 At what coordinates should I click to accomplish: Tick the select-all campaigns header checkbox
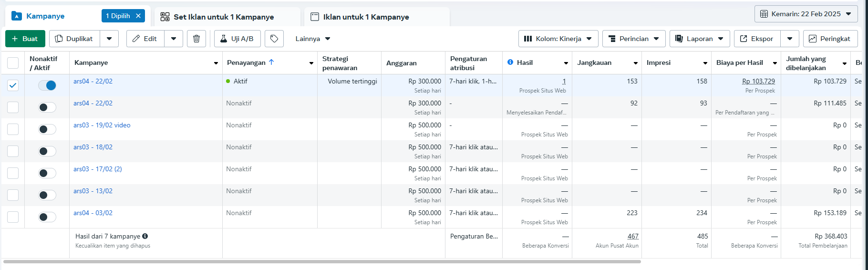13,62
